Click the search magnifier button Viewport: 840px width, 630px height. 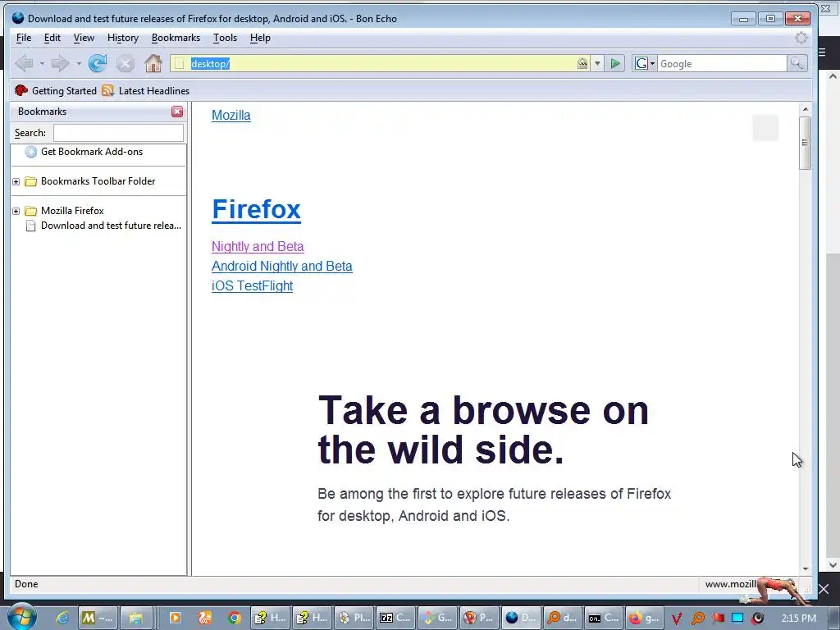tap(797, 64)
